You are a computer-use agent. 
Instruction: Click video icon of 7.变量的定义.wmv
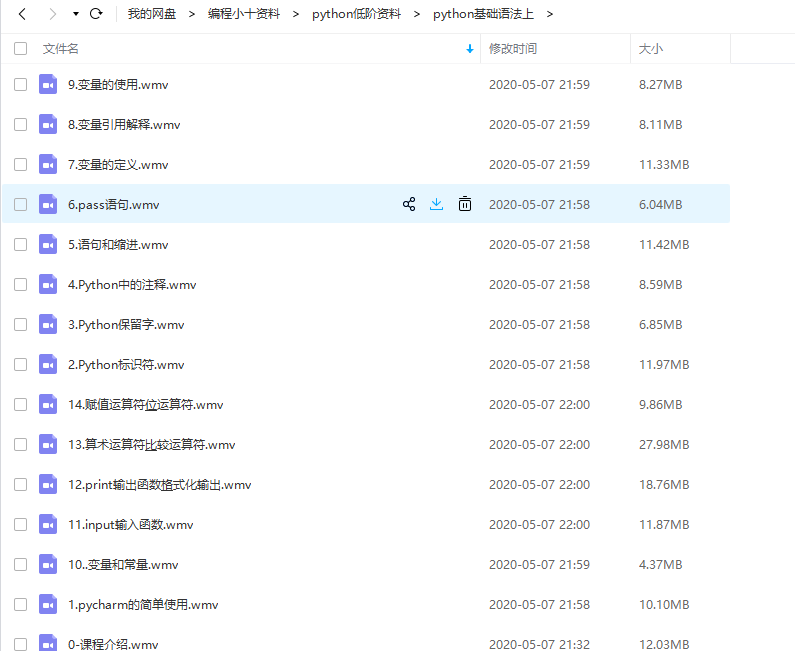pyautogui.click(x=48, y=164)
